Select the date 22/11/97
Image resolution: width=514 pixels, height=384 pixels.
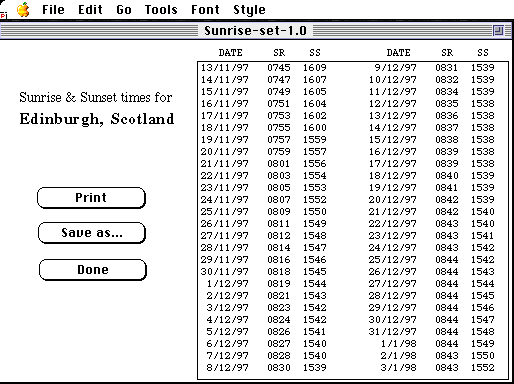[x=225, y=176]
